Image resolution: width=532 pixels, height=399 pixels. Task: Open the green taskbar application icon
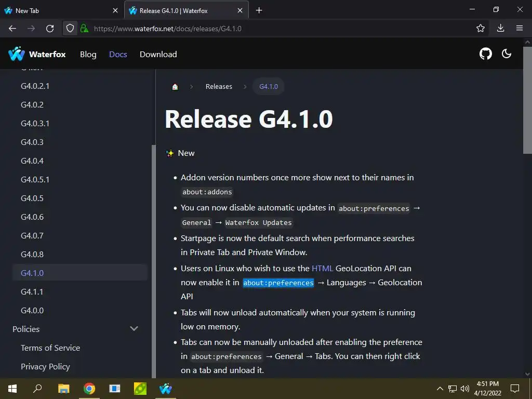[140, 389]
